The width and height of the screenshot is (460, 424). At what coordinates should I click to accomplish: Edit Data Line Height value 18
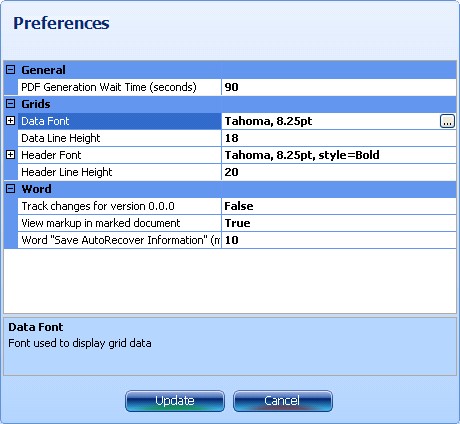point(339,138)
